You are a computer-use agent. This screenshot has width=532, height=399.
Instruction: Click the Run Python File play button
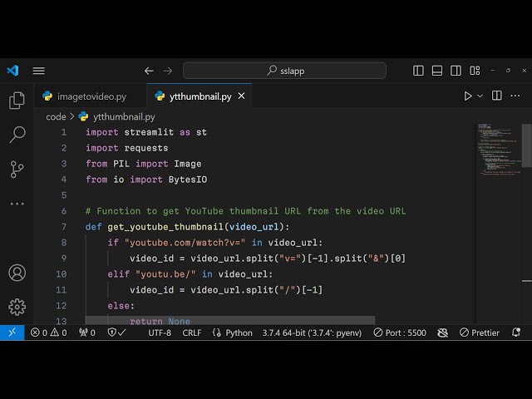pos(468,96)
